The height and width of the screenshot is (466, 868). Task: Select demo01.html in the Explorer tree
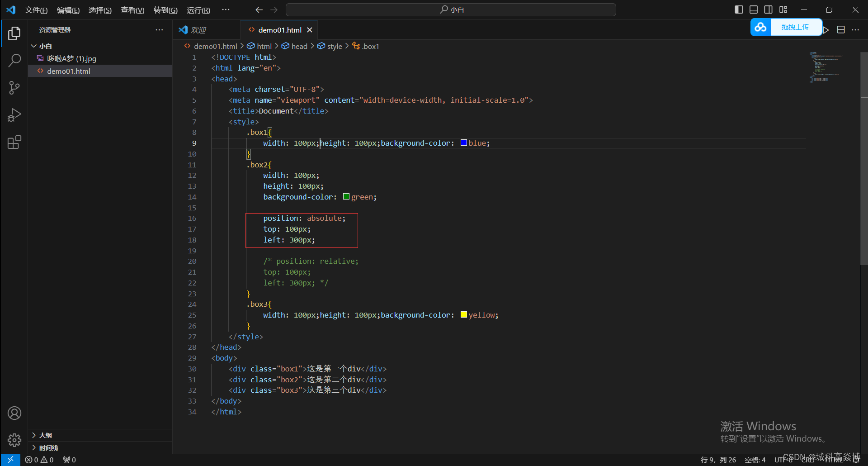(x=100, y=71)
